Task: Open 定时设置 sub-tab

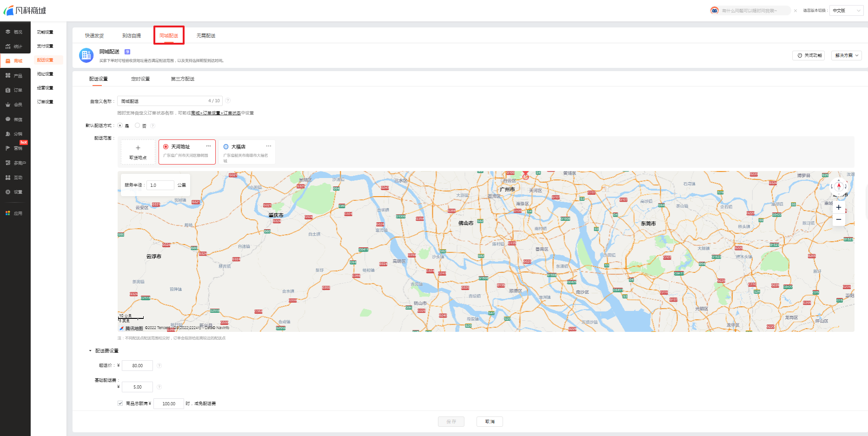Action: coord(140,79)
